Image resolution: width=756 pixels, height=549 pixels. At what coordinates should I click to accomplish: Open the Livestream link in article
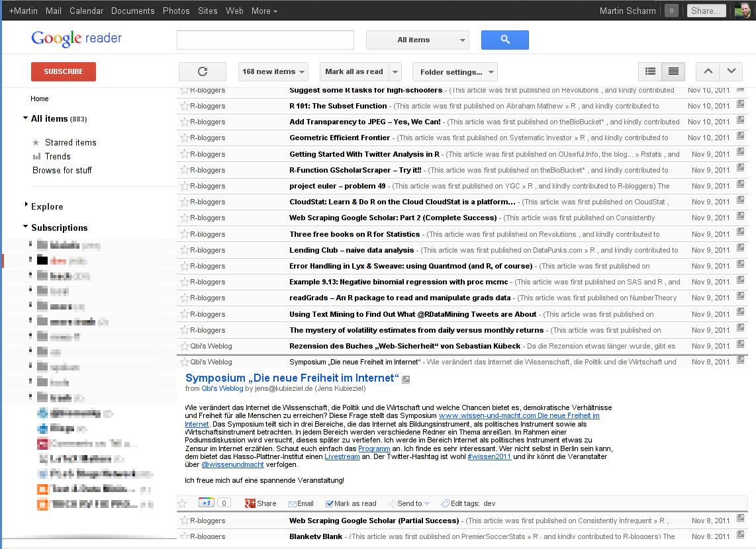(342, 457)
